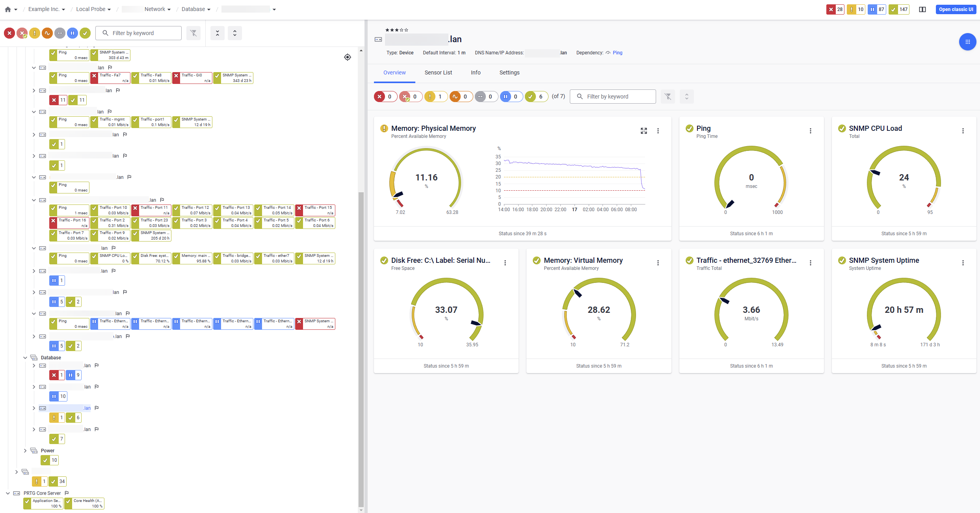The width and height of the screenshot is (980, 513).
Task: Select the red error status filter icon
Action: tap(9, 33)
